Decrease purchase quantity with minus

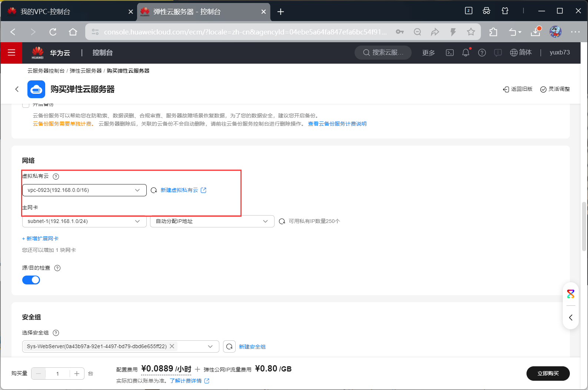pyautogui.click(x=39, y=373)
